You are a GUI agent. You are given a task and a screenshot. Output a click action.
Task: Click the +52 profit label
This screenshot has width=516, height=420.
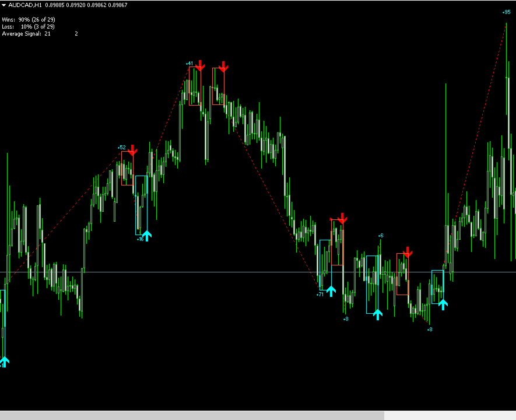point(122,148)
